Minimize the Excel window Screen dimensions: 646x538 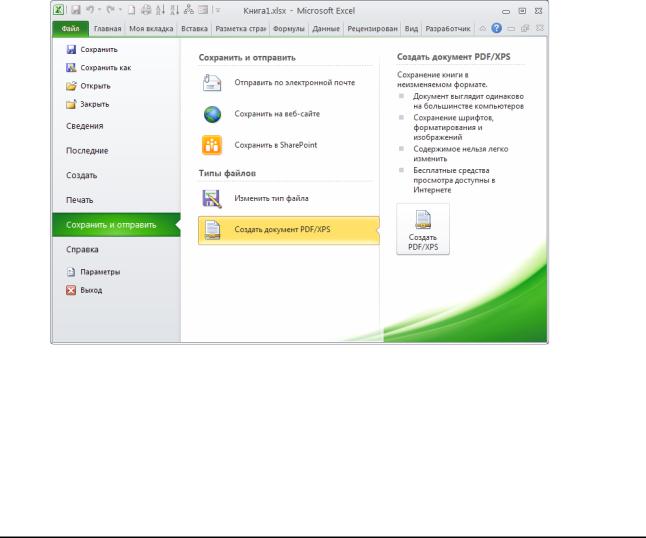pos(506,12)
